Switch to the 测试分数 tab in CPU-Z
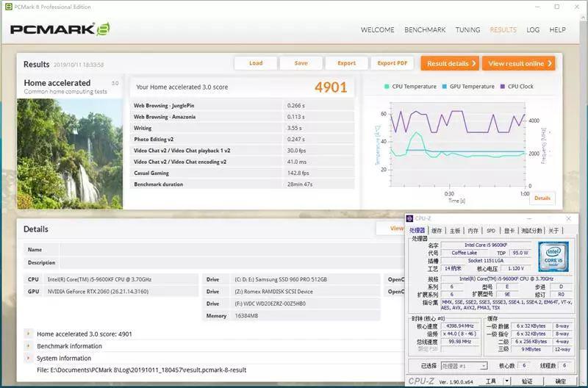Viewport: 588px width, 388px height. coord(531,231)
